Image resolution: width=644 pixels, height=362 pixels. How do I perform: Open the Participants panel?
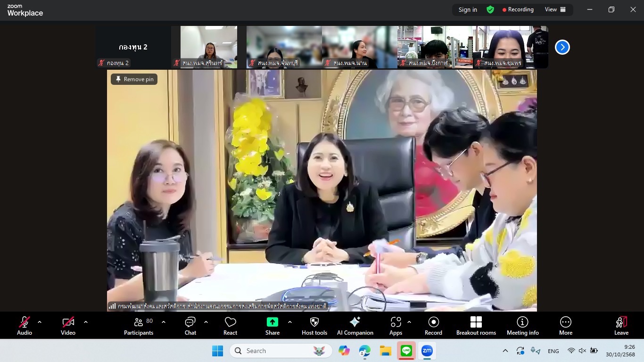138,326
